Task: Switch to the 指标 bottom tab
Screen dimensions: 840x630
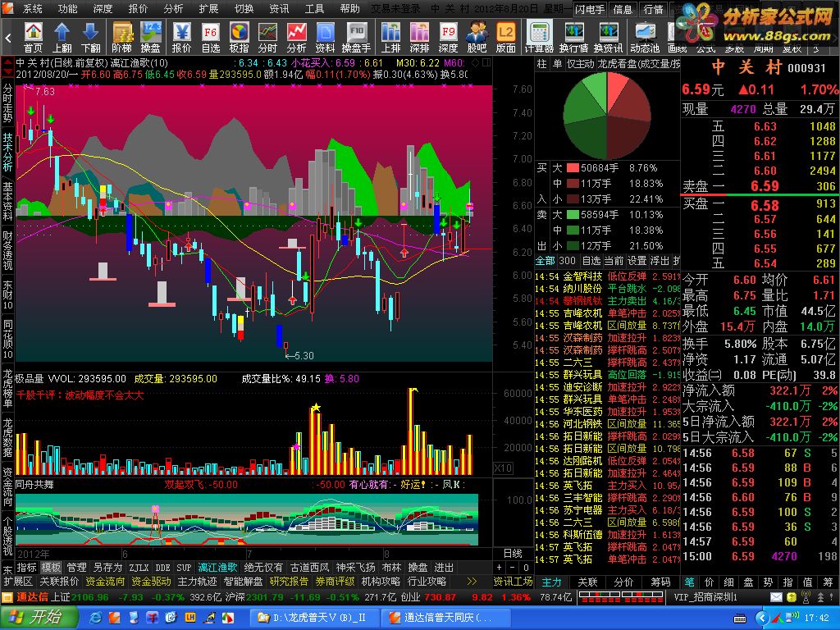Action: pos(27,567)
